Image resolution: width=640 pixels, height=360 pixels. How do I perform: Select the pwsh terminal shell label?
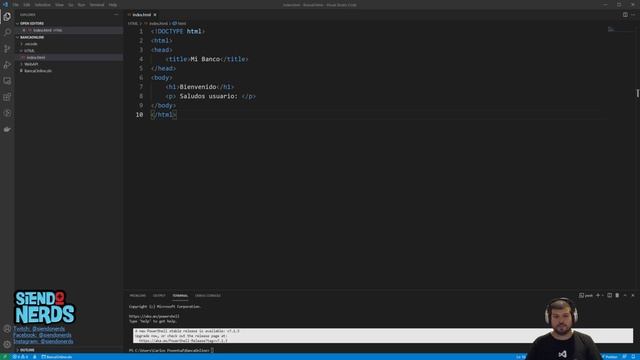point(586,295)
